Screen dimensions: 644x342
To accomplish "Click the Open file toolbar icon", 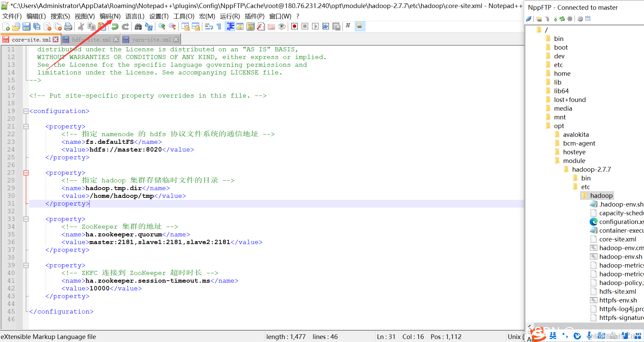I will point(16,26).
